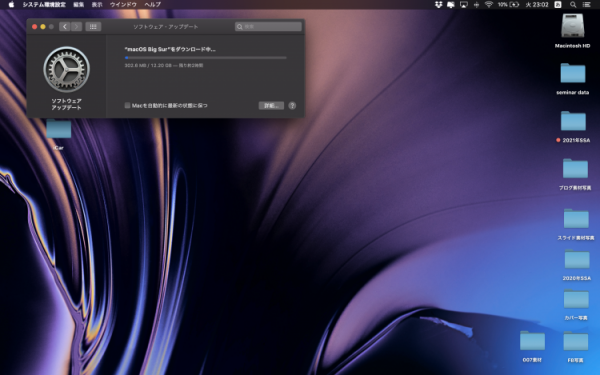Open the Apple menu
This screenshot has width=600, height=375.
point(11,5)
